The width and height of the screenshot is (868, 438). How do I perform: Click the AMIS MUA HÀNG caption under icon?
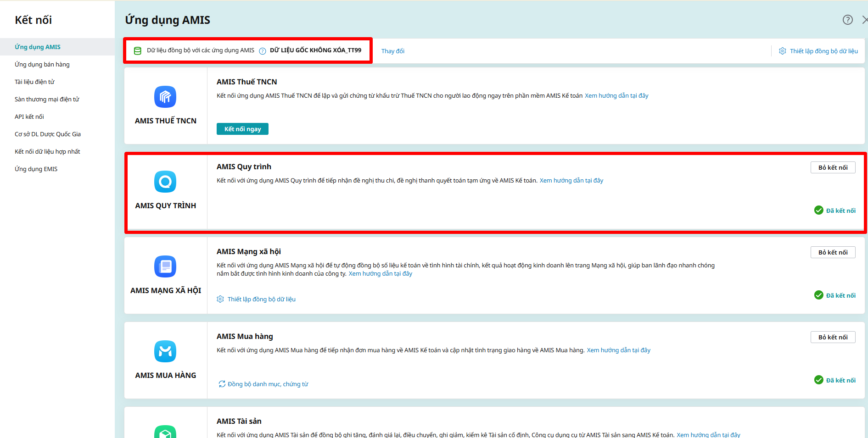click(x=166, y=375)
